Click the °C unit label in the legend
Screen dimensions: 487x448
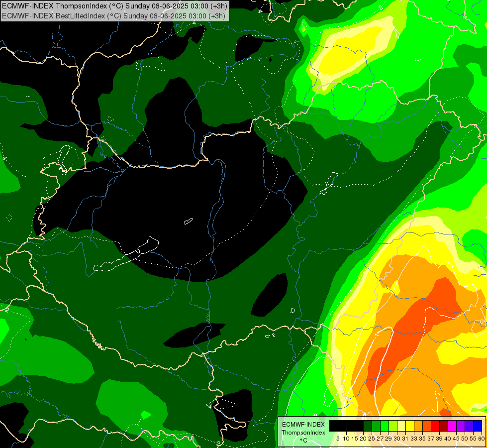click(303, 441)
